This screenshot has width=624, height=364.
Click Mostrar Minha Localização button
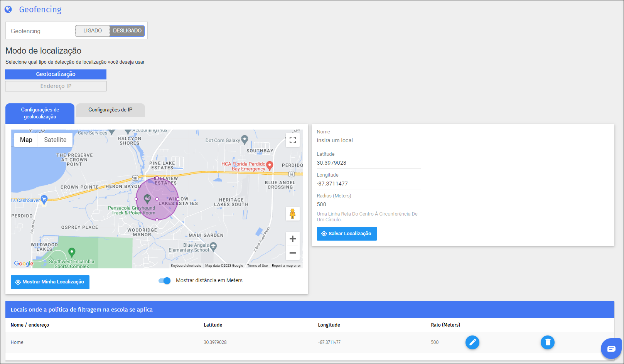point(50,282)
